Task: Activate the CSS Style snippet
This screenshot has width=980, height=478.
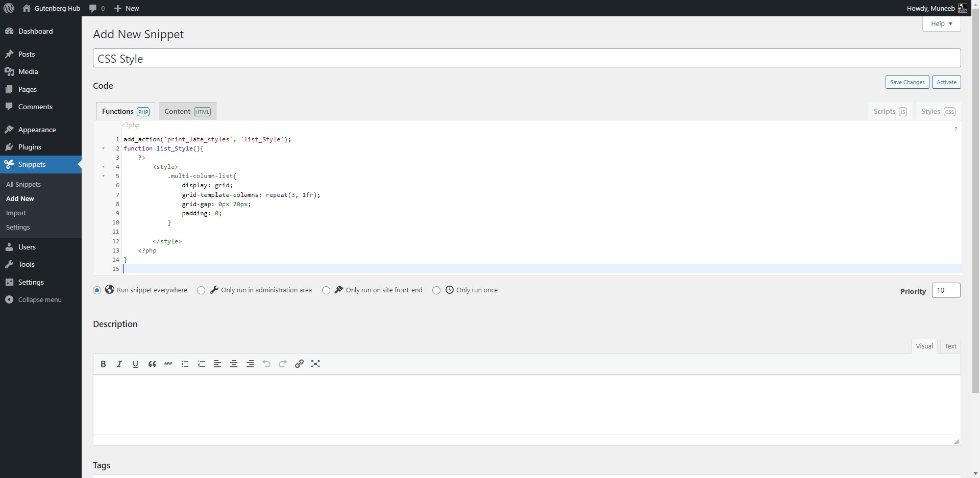Action: 946,82
